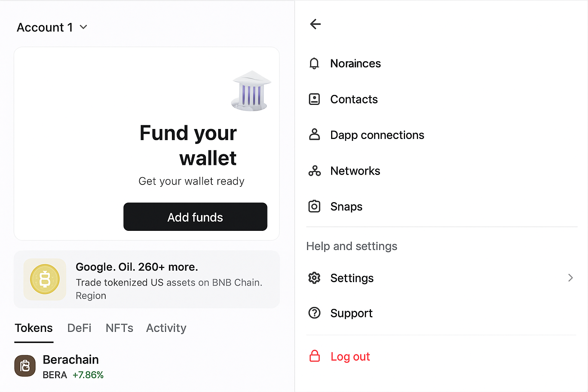Click the Berachain token name
588x392 pixels.
tap(71, 359)
